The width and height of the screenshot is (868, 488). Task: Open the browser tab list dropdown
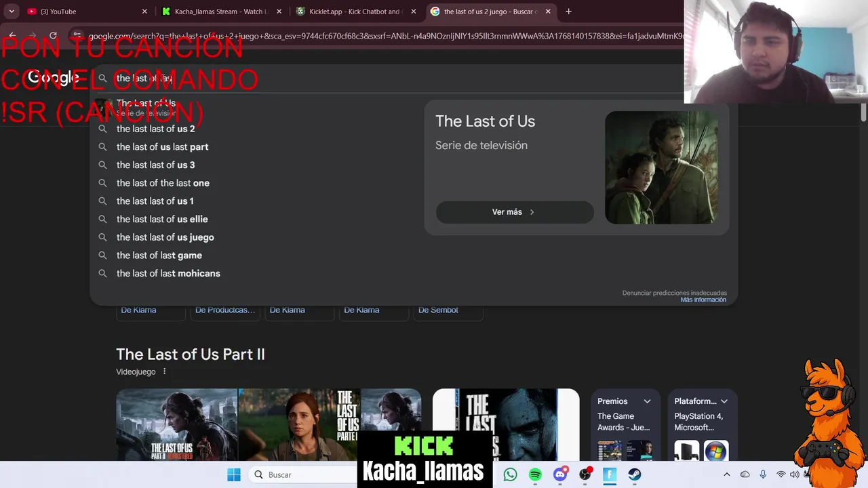click(11, 12)
